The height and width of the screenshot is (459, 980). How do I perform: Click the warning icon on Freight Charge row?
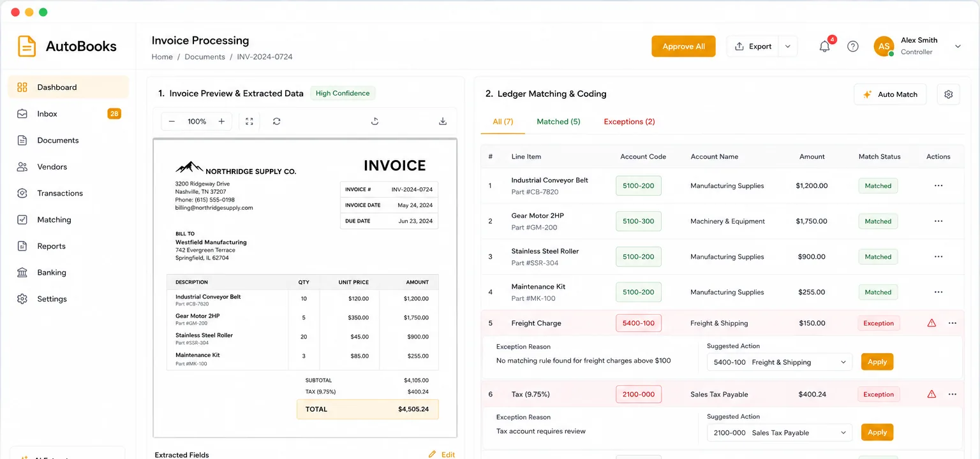pyautogui.click(x=932, y=323)
